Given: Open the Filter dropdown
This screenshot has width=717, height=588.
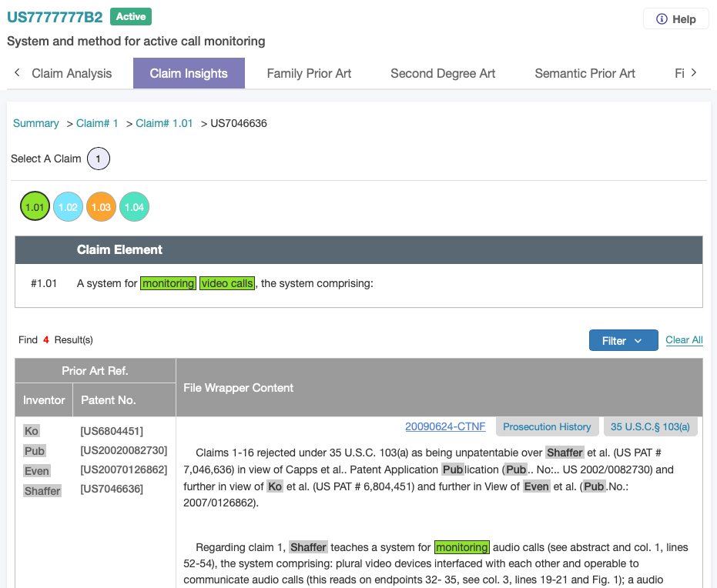Looking at the screenshot, I should [x=623, y=340].
